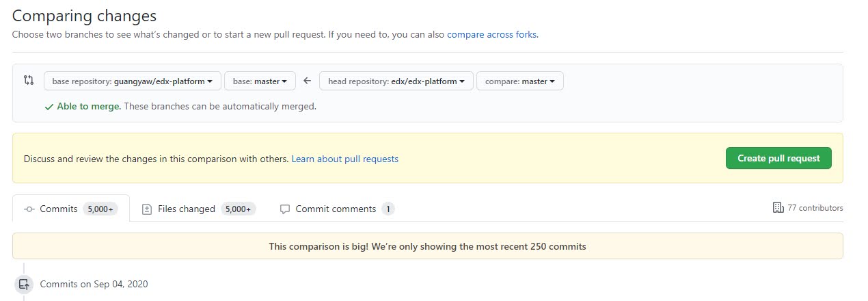Open the Learn about pull requests link
868x301 pixels.
pyautogui.click(x=344, y=159)
